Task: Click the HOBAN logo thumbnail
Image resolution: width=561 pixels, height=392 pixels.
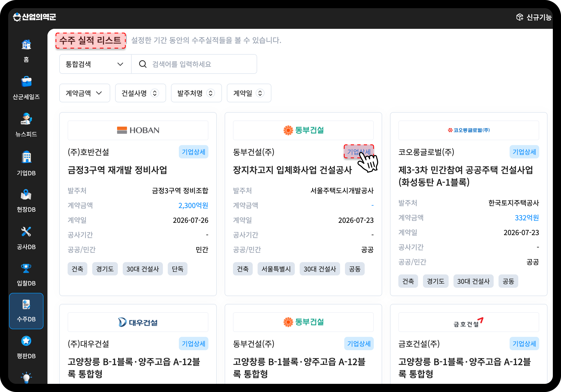Action: 138,130
